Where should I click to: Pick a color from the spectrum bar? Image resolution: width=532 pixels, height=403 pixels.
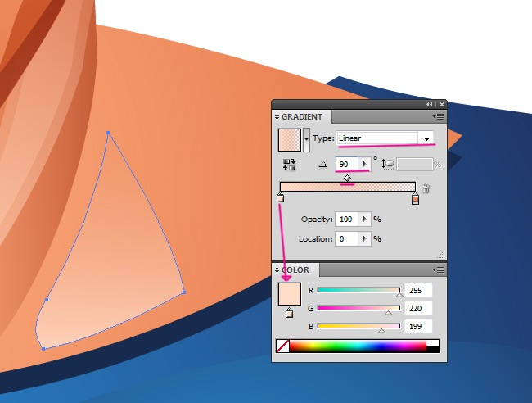tap(358, 346)
